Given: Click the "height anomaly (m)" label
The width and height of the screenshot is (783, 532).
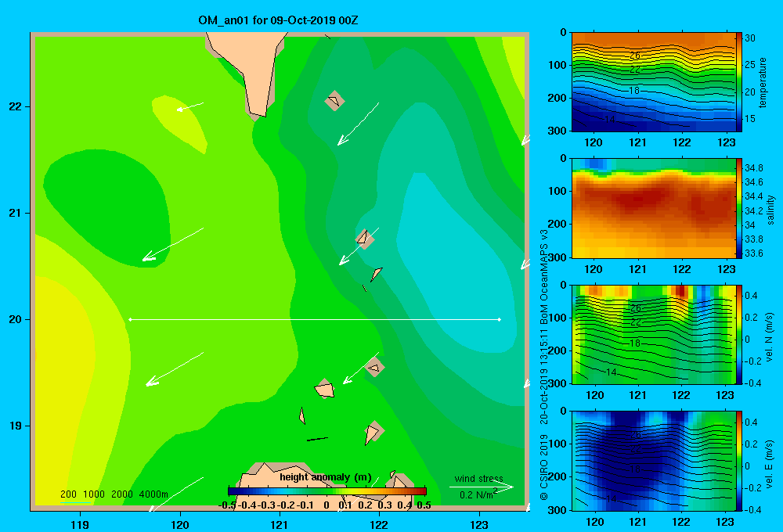Looking at the screenshot, I should pos(326,477).
